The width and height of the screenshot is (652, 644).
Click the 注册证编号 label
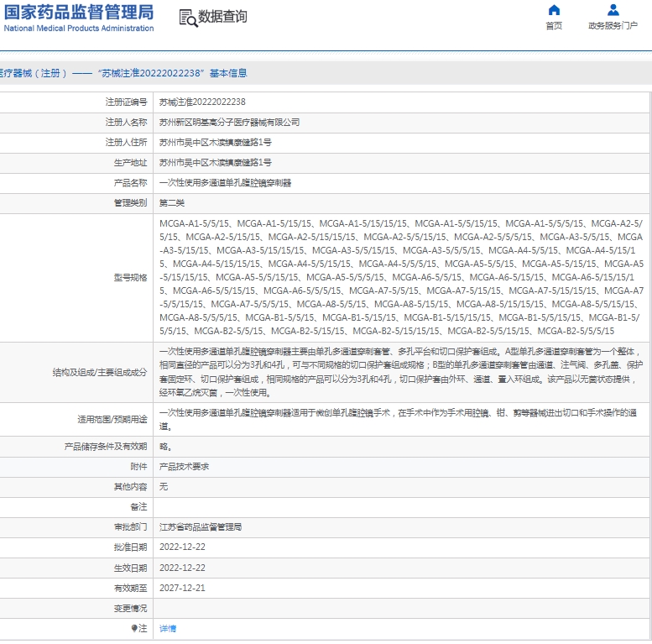point(127,102)
